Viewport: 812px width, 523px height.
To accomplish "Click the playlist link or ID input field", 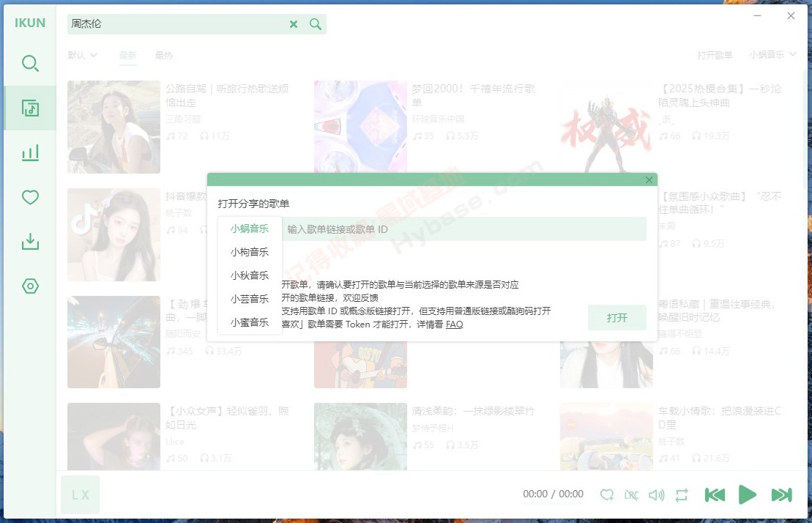I will click(464, 229).
